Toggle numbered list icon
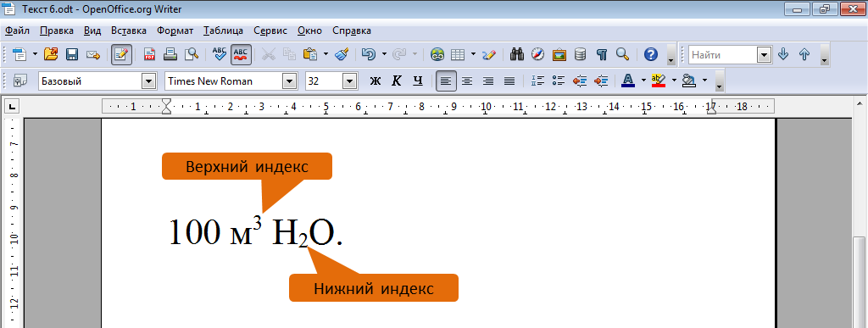 (537, 81)
